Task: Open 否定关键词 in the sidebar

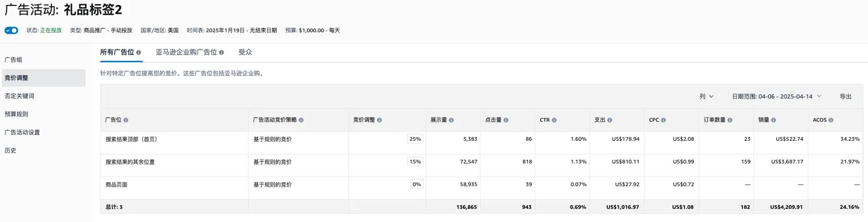Action: 19,96
